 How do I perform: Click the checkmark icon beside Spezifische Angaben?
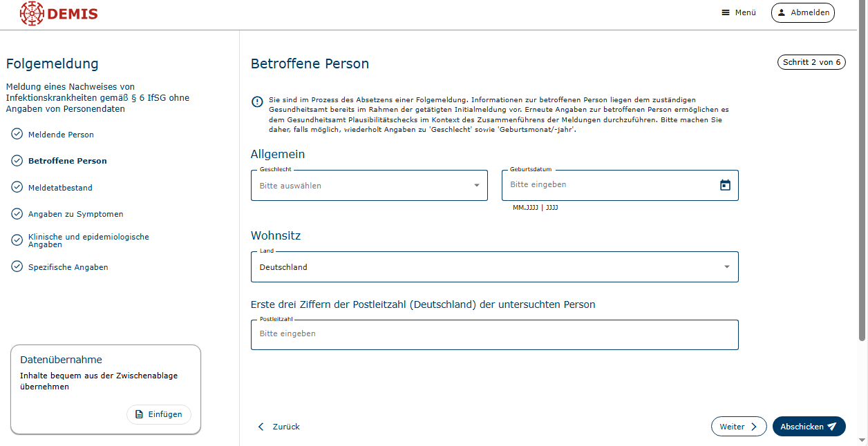tap(17, 266)
